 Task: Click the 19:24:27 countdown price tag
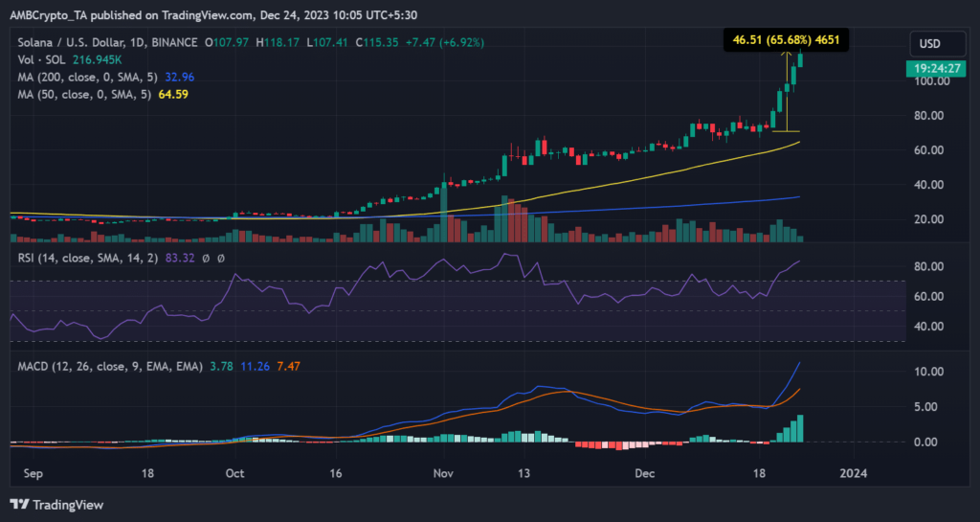(927, 69)
